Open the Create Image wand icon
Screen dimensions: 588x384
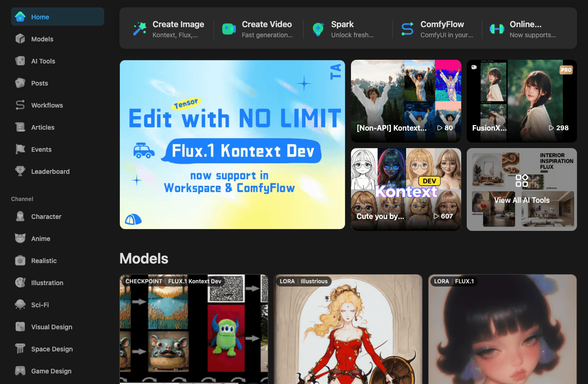pos(140,29)
